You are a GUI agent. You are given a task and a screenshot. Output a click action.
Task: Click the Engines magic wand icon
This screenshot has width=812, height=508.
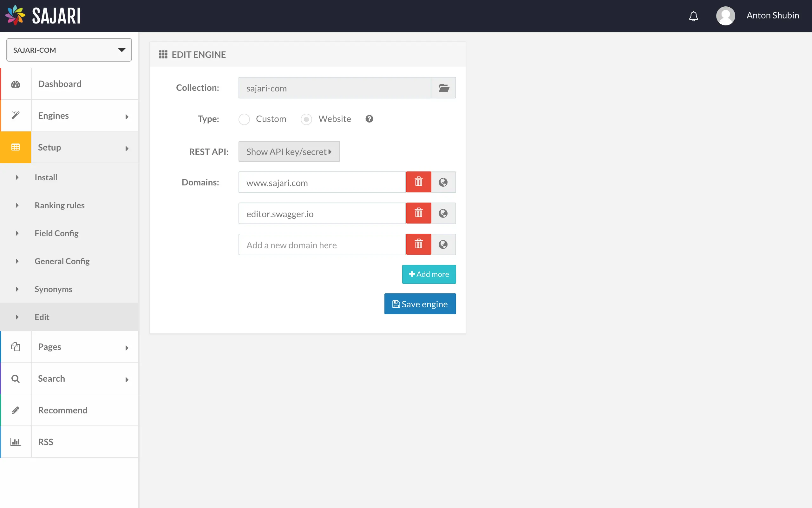pyautogui.click(x=16, y=115)
